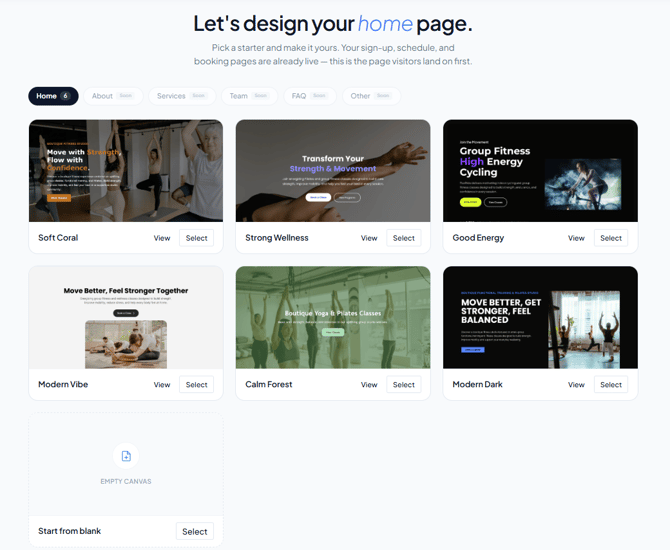Click the Good Energy preview thumbnail

click(x=540, y=171)
